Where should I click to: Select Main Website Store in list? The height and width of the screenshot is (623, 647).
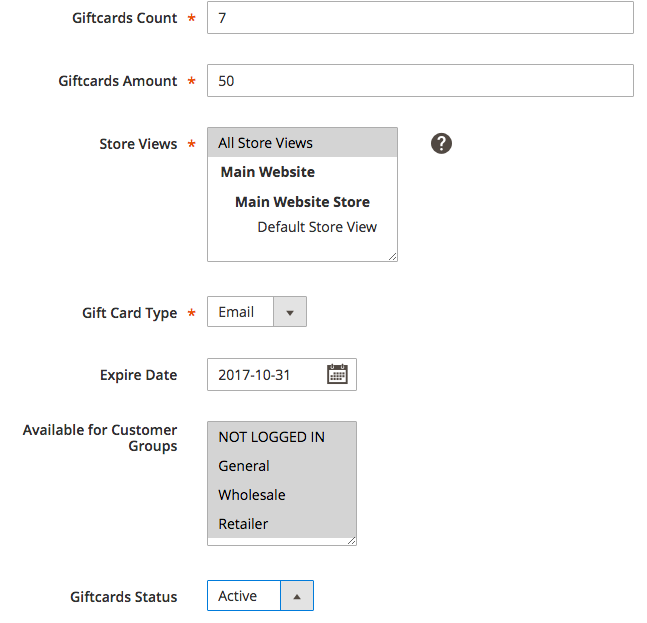[302, 202]
